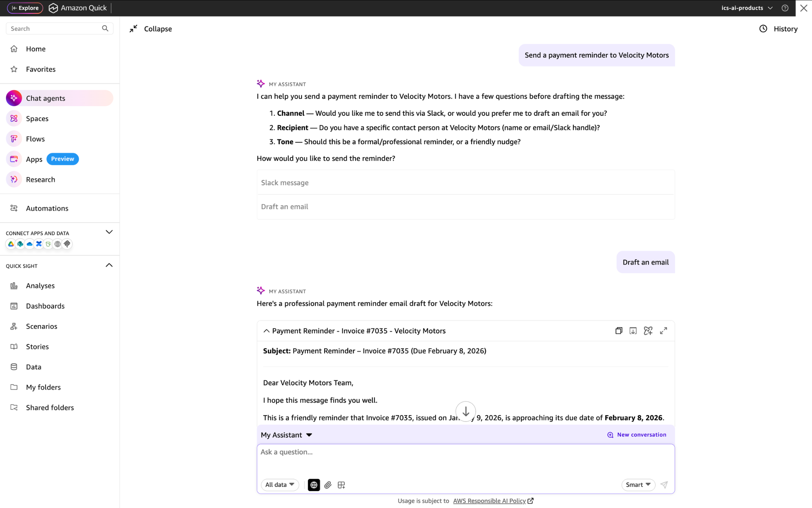Image resolution: width=812 pixels, height=508 pixels.
Task: Expand the draft to fullscreen
Action: [663, 331]
